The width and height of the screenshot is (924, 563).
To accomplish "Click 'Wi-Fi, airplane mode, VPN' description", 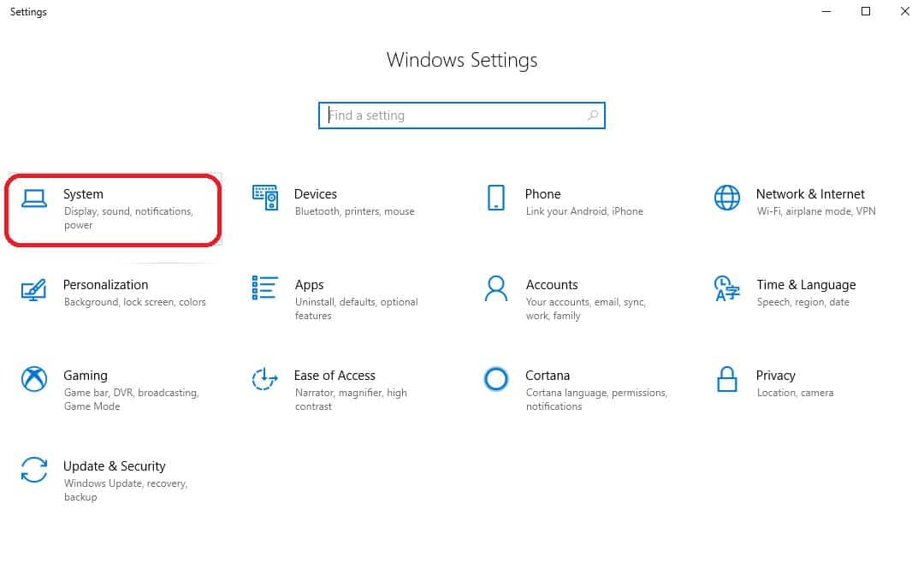I will [816, 211].
